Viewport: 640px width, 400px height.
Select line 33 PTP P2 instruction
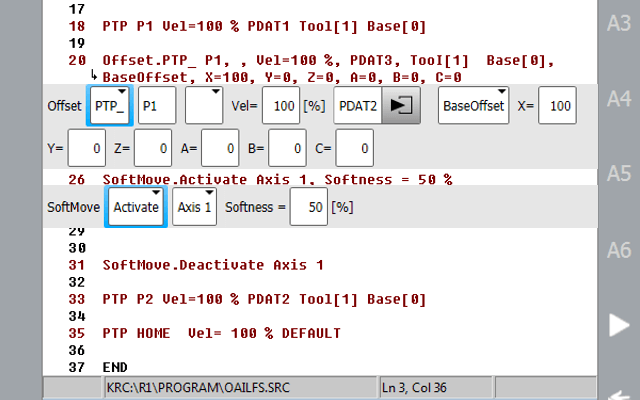[264, 300]
